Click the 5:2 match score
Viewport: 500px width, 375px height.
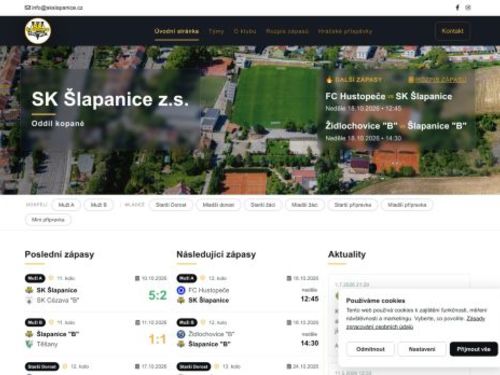(x=157, y=295)
